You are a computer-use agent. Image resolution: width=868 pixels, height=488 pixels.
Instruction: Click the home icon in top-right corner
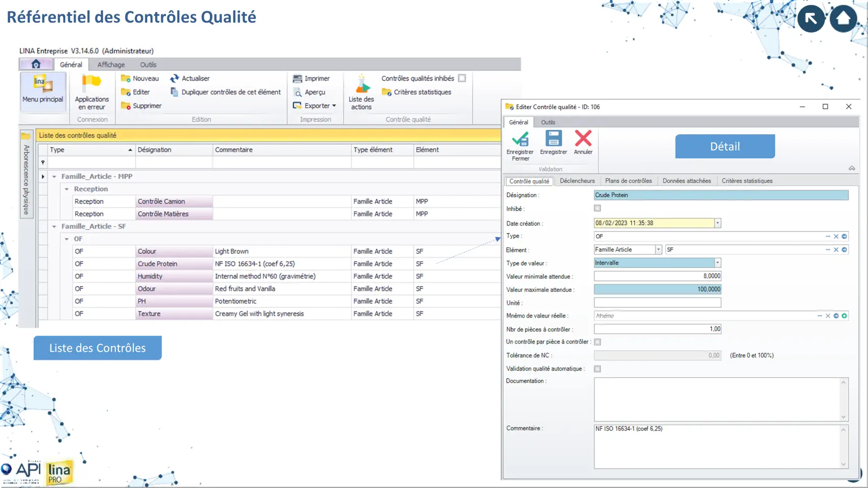[843, 19]
